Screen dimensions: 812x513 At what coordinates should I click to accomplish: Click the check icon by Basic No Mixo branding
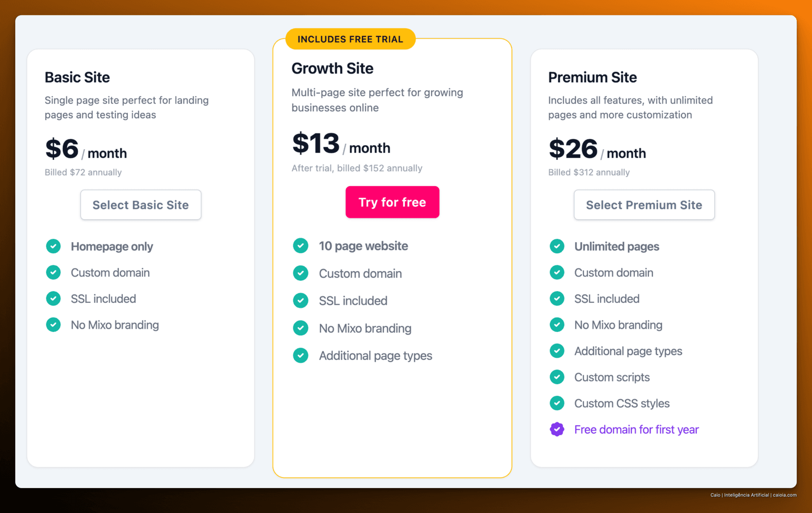tap(53, 325)
